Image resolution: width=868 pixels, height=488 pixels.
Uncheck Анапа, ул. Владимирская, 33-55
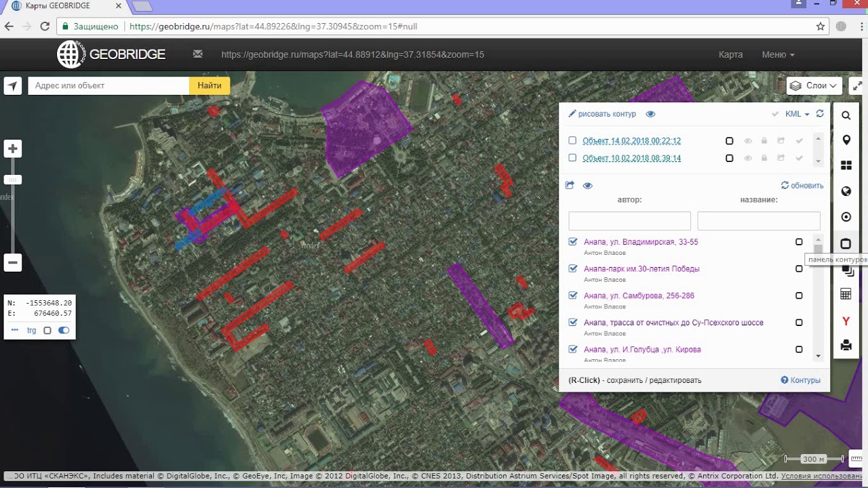tap(573, 241)
